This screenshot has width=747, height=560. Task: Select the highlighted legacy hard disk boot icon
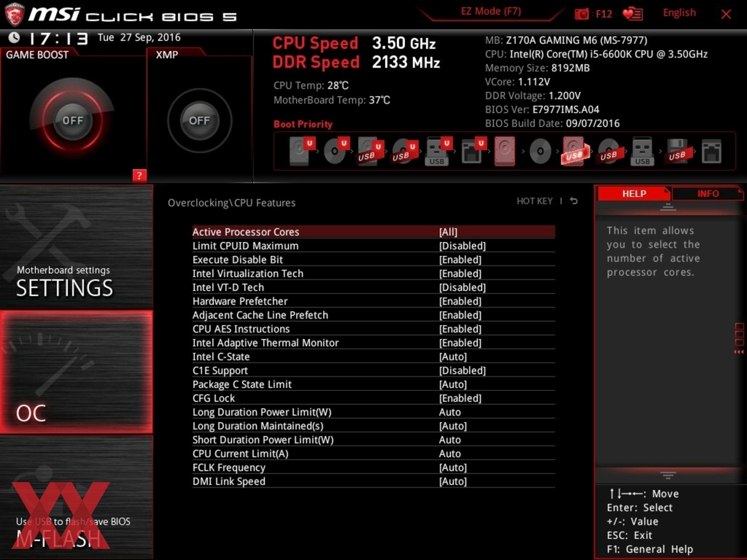[x=505, y=151]
